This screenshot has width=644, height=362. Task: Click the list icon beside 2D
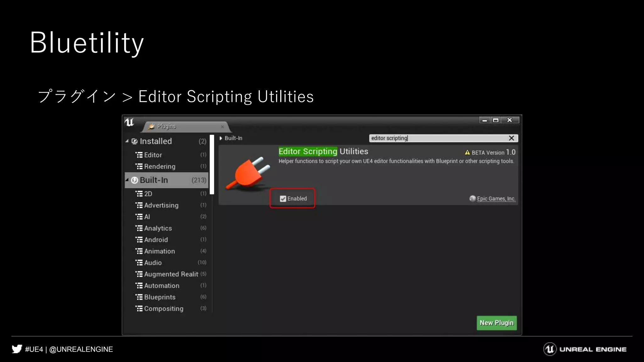tap(139, 194)
